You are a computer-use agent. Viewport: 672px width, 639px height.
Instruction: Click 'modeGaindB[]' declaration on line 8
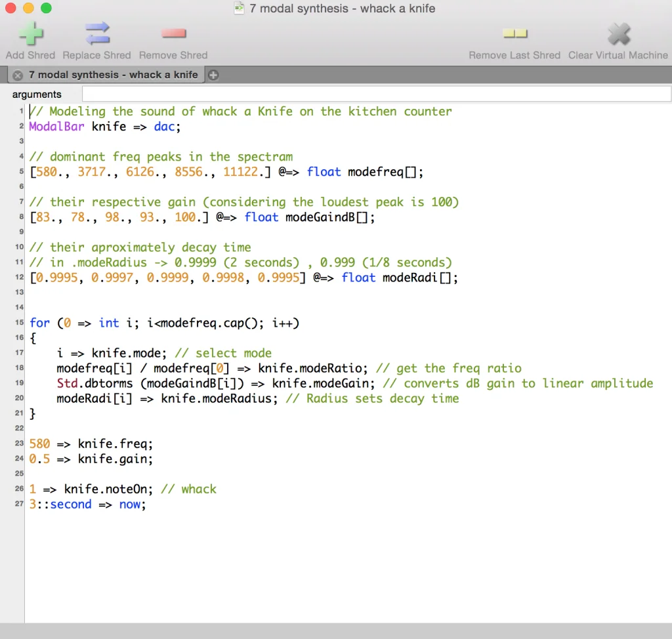pos(327,217)
